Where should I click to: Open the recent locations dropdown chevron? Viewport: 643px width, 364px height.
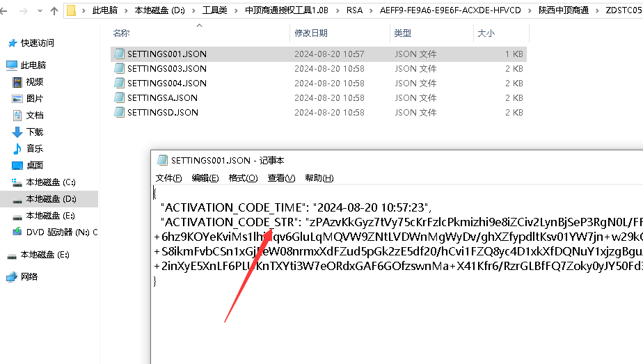coord(39,10)
